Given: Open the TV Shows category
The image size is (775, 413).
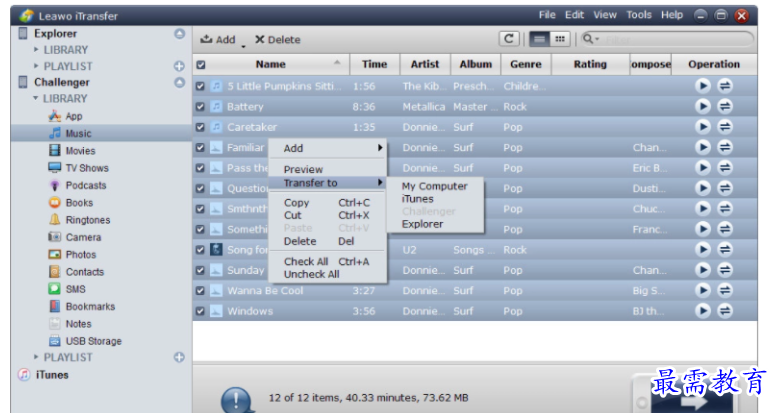Looking at the screenshot, I should 78,168.
